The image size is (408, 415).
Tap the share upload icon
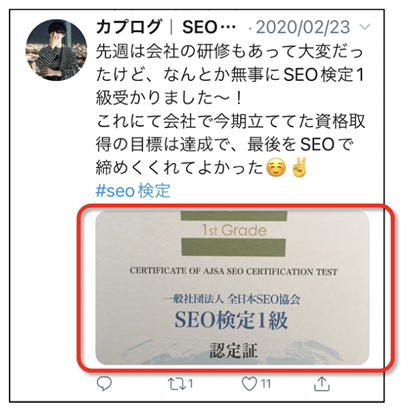[x=322, y=384]
